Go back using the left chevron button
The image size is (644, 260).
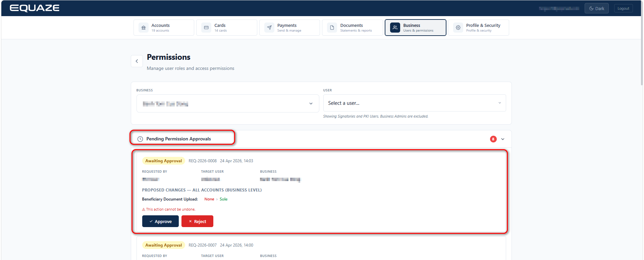pos(137,61)
